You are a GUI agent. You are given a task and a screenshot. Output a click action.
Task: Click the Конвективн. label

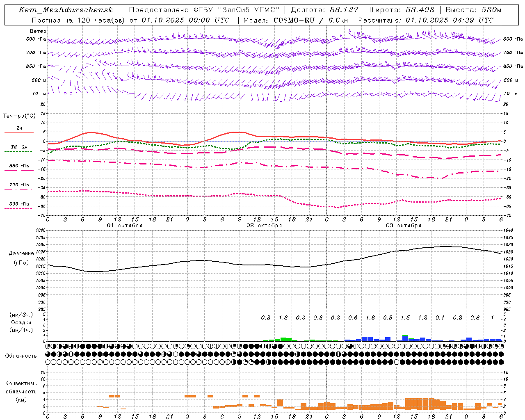point(21,383)
